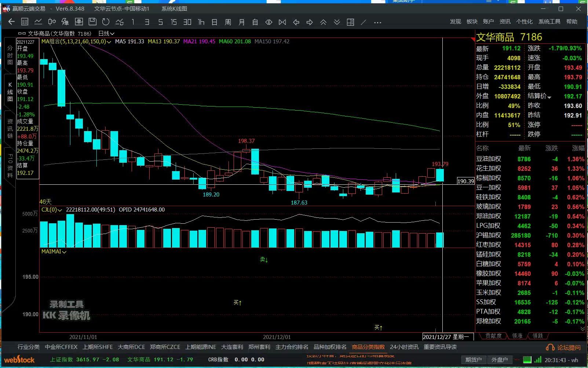588x368 pixels.
Task: Click the green signal strength bars icon
Action: 538,360
